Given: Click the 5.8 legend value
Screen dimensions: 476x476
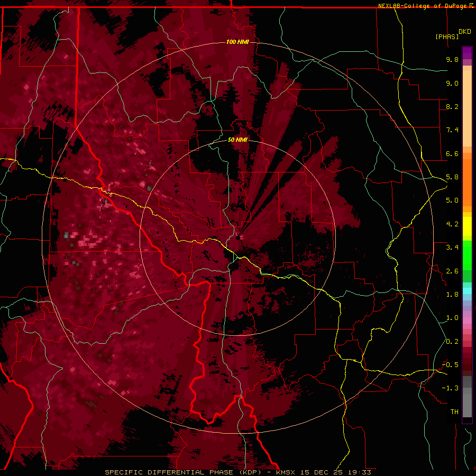Looking at the screenshot, I should pyautogui.click(x=452, y=177).
